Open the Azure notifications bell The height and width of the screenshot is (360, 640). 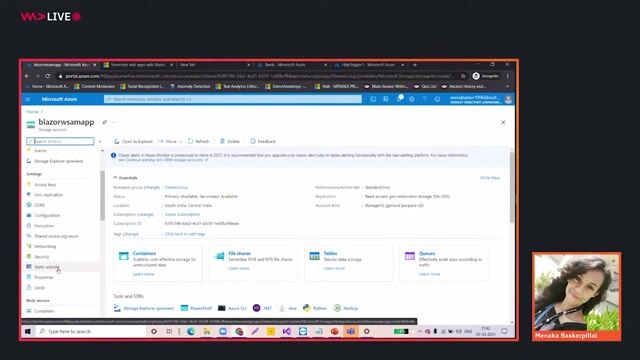coord(399,99)
